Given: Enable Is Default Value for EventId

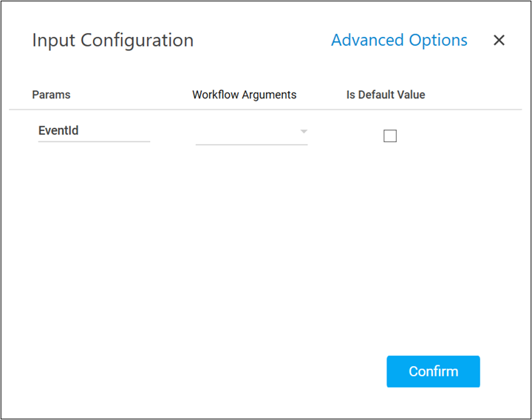Looking at the screenshot, I should click(390, 136).
